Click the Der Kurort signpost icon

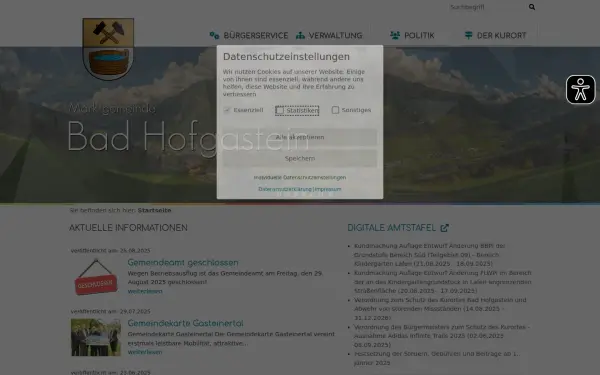[468, 36]
